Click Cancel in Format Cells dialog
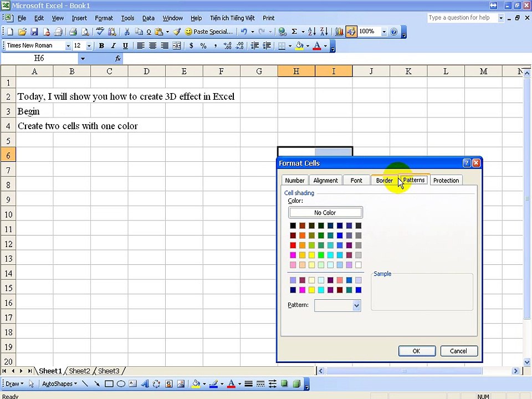 tap(458, 351)
